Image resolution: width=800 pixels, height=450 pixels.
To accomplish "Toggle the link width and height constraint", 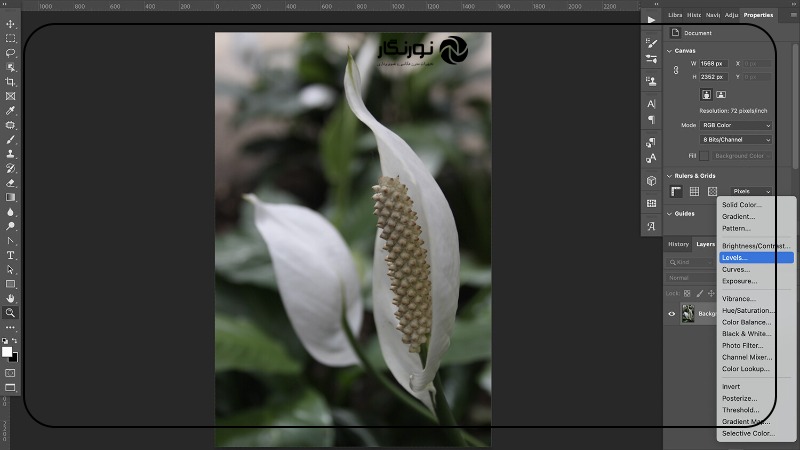I will coord(676,70).
